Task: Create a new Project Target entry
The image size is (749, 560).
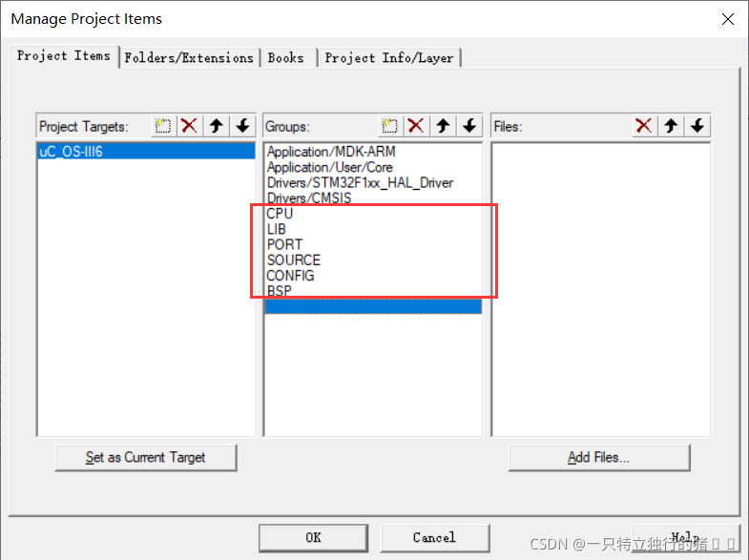Action: pos(163,126)
